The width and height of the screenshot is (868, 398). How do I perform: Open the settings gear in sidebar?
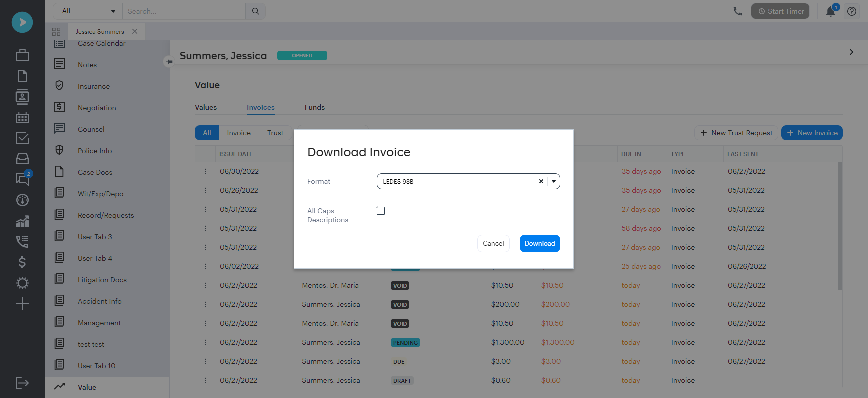point(22,283)
